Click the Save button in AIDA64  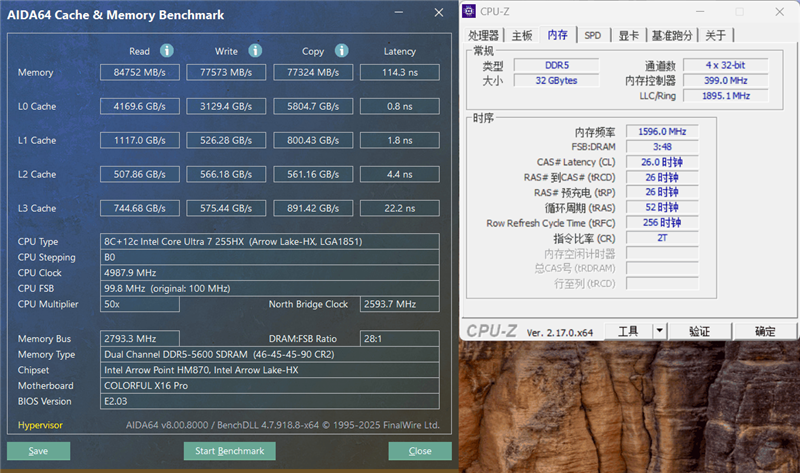pos(38,451)
